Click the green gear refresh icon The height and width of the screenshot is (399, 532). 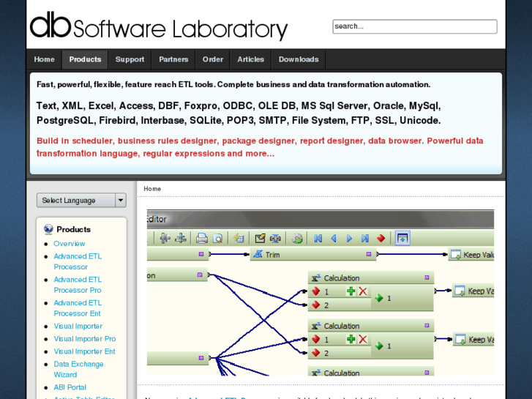(297, 239)
